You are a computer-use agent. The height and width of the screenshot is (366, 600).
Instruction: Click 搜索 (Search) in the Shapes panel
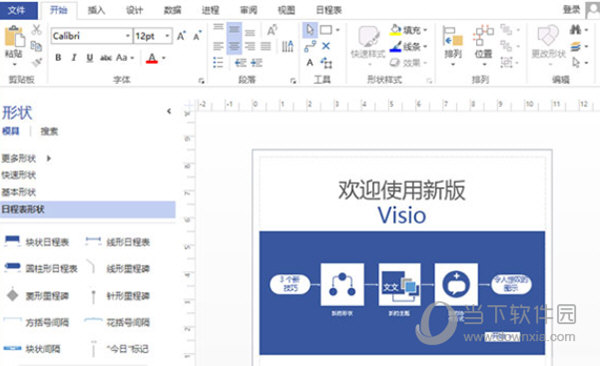[x=49, y=131]
